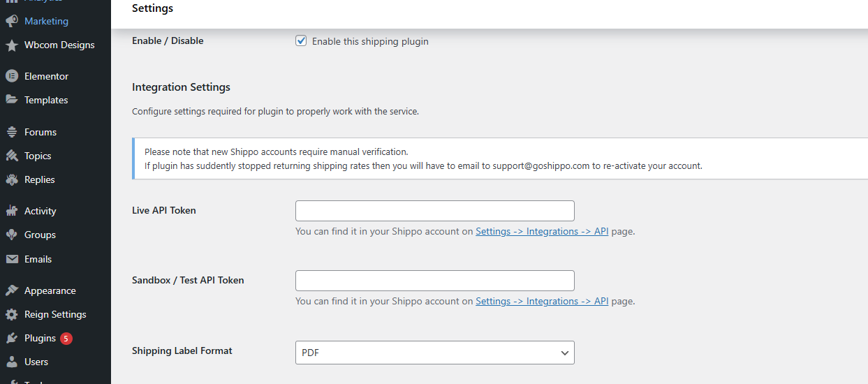Click the Plugins plug icon

(12, 338)
